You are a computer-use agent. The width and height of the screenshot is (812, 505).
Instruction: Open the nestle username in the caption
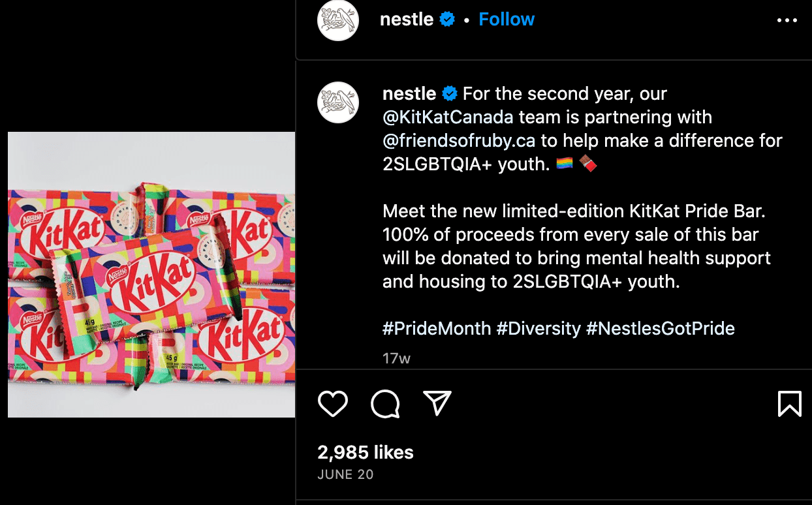[x=409, y=94]
